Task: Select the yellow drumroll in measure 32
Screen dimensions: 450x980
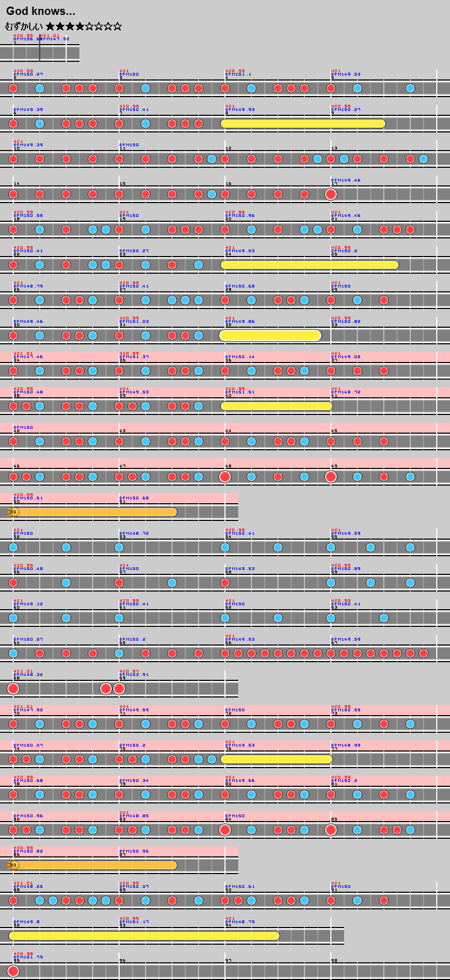Action: pyautogui.click(x=270, y=335)
